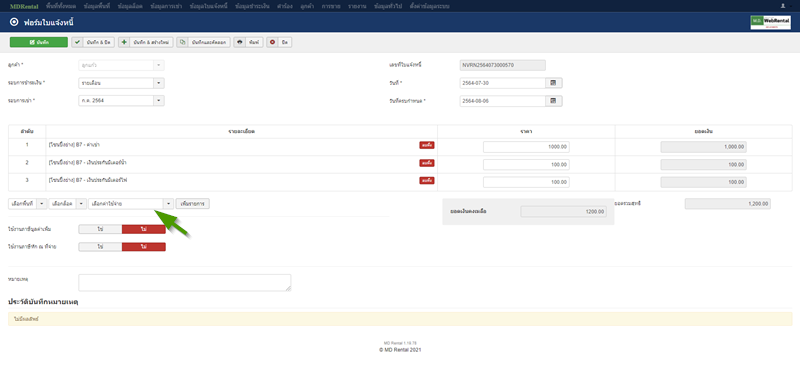The height and width of the screenshot is (385, 800).
Task: Click the MDRental brand link in the navbar
Action: (x=24, y=6)
